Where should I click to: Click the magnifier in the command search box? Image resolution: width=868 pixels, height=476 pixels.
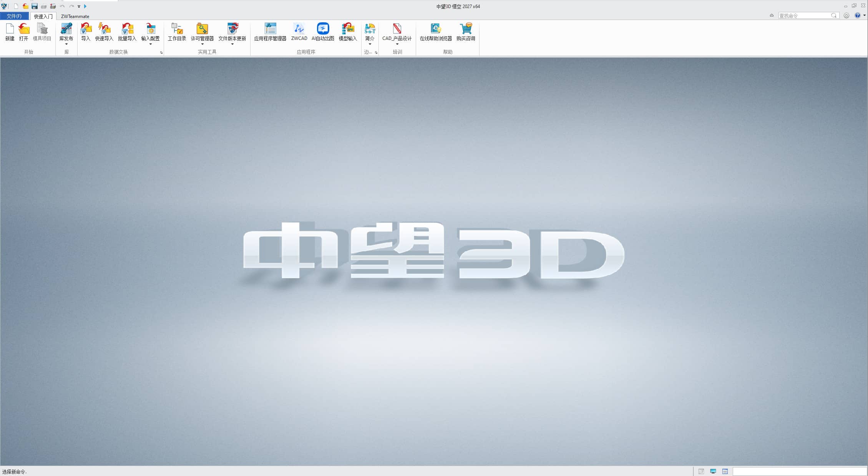click(x=834, y=15)
